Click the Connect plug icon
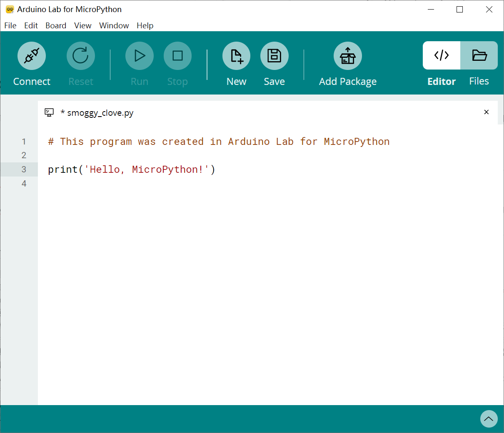This screenshot has height=433, width=504. [32, 56]
